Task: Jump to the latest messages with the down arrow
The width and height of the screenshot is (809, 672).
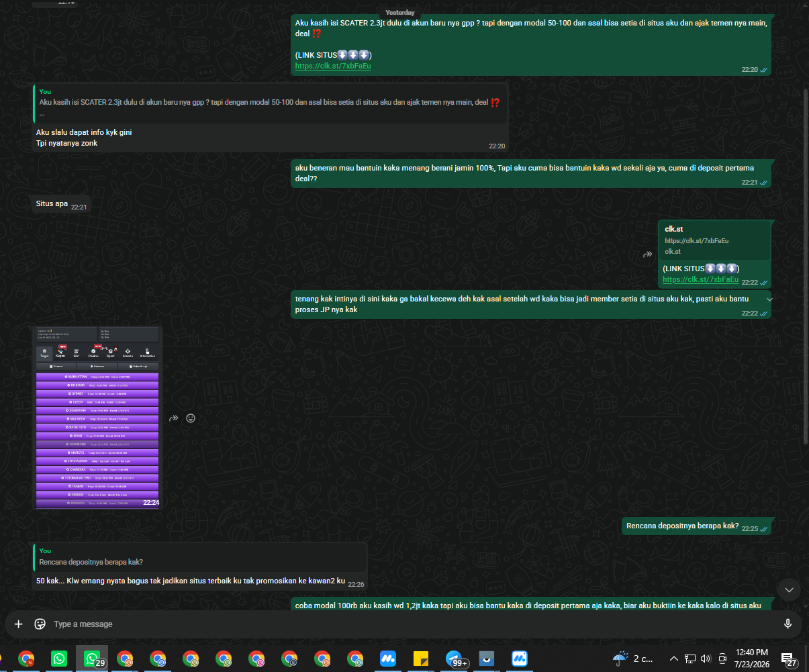Action: pyautogui.click(x=789, y=589)
